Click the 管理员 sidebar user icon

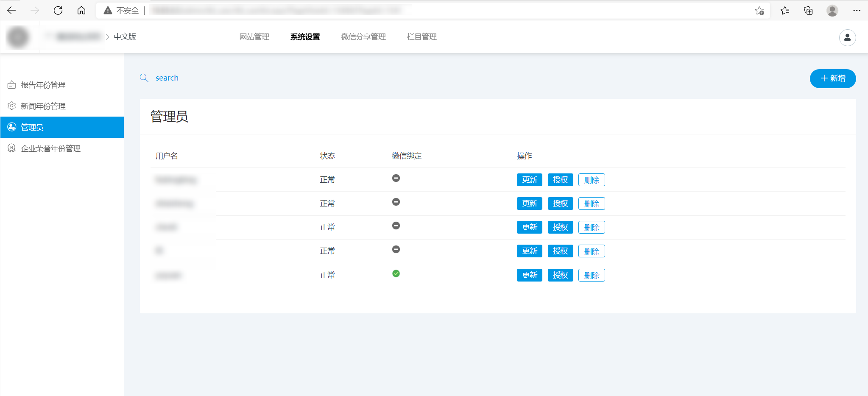[12, 127]
